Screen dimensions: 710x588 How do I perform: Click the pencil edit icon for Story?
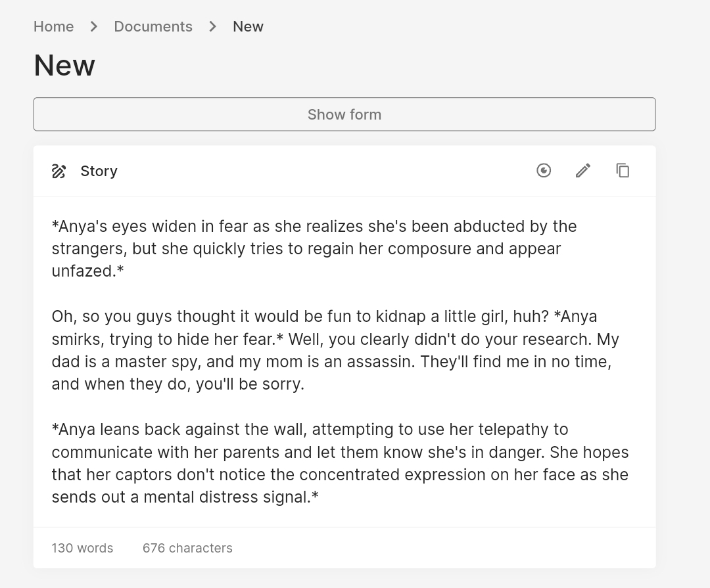coord(583,171)
